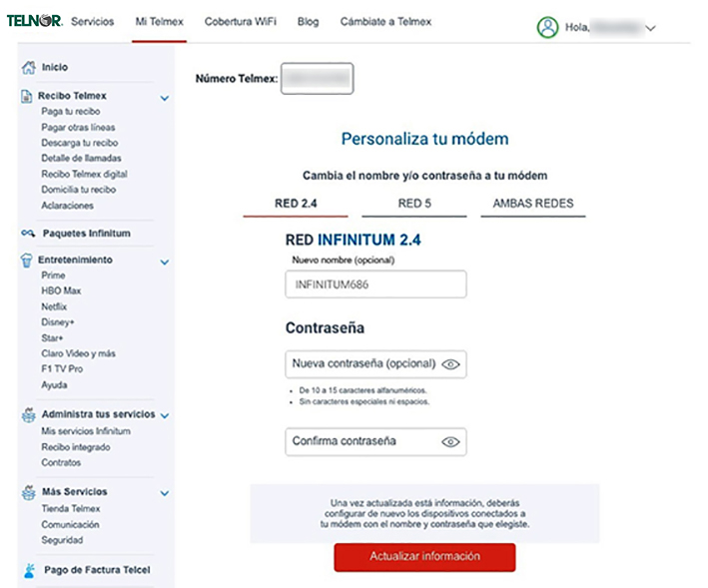The width and height of the screenshot is (708, 588).
Task: Switch to the RED 5 tab
Action: pos(413,204)
